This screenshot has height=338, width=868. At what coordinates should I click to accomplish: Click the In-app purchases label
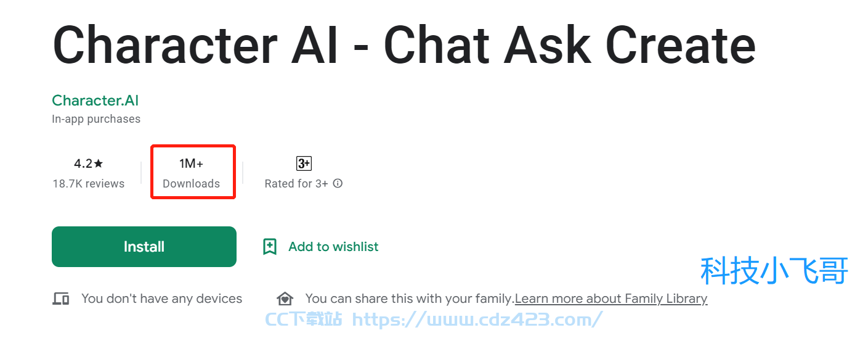point(96,119)
